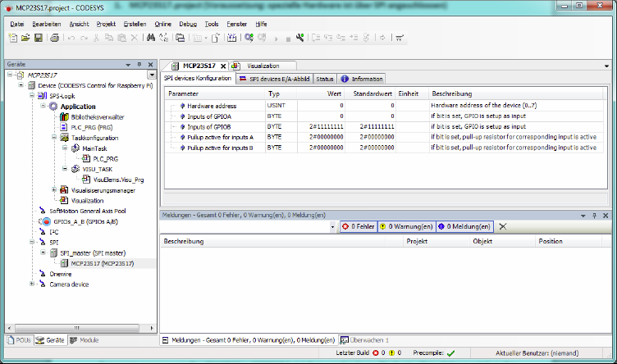Screen dimensions: 617x364
Task: Select the Onewire node in tree
Action: point(60,274)
